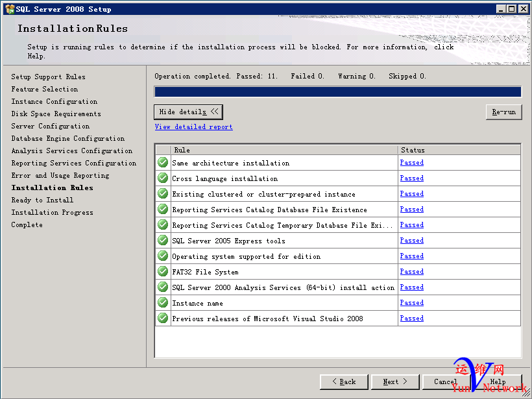Open Passed link for Operating system supported
Viewport: 532px width, 399px height.
click(x=412, y=256)
